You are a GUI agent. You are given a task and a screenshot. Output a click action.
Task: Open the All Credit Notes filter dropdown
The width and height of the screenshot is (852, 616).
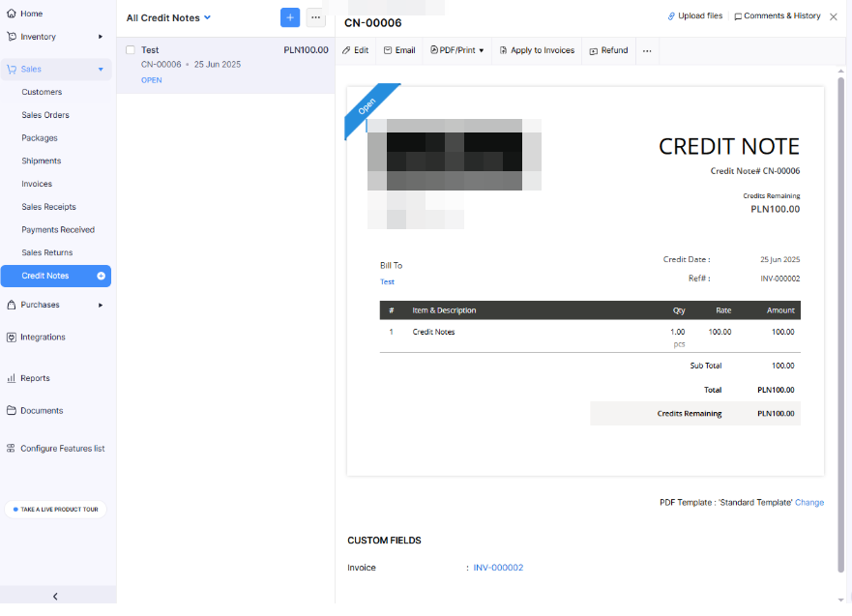coord(167,17)
